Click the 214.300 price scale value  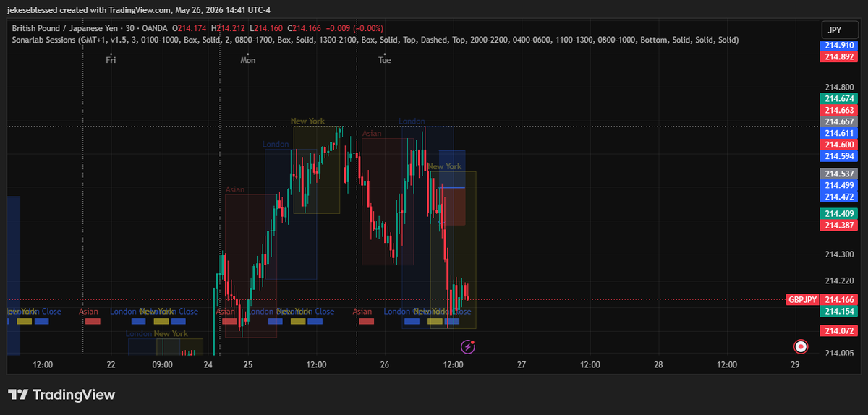[x=839, y=254]
